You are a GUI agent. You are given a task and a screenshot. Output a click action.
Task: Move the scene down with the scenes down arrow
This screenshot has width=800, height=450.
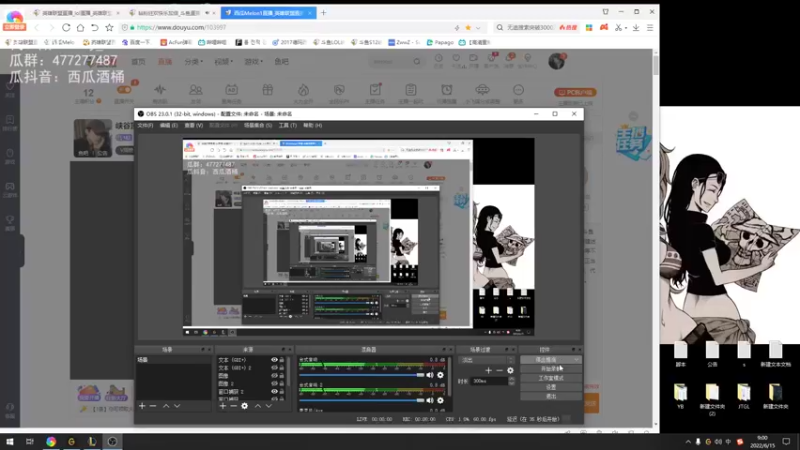tap(177, 406)
